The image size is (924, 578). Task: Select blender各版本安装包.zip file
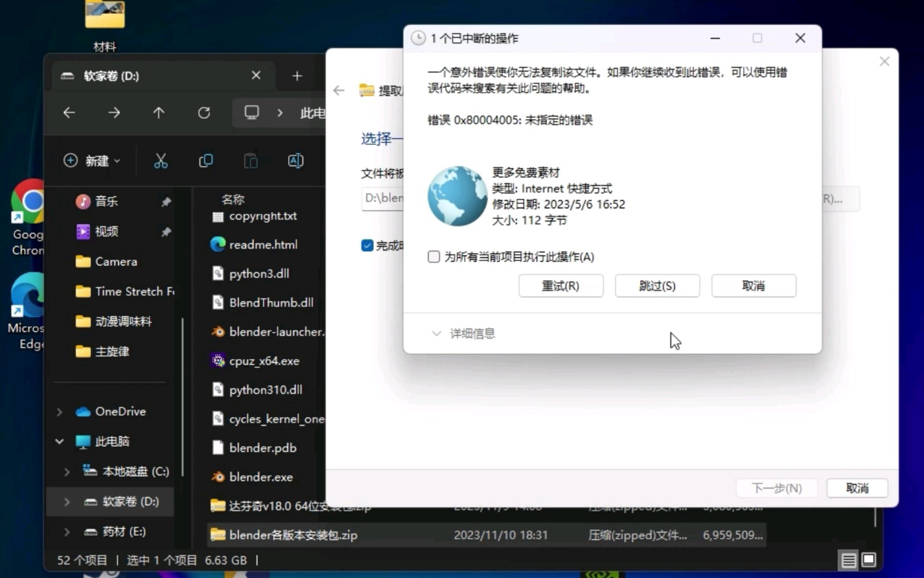tap(487, 535)
